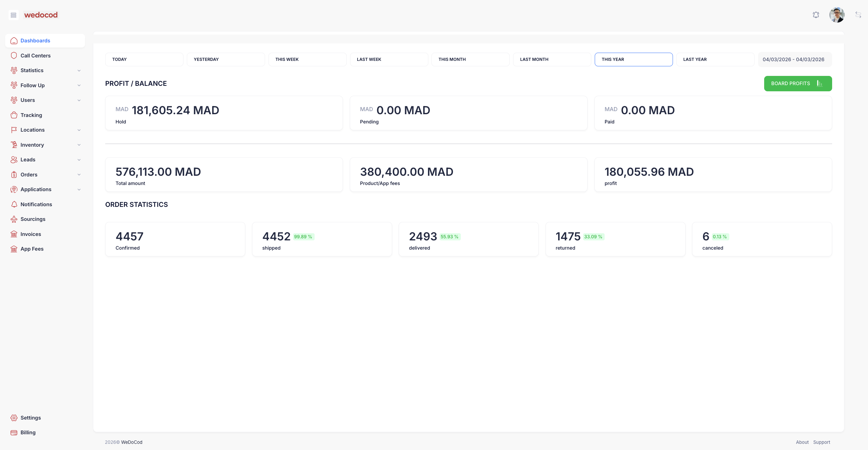Collapse the Applications section chevron
The width and height of the screenshot is (868, 450).
pyautogui.click(x=79, y=189)
